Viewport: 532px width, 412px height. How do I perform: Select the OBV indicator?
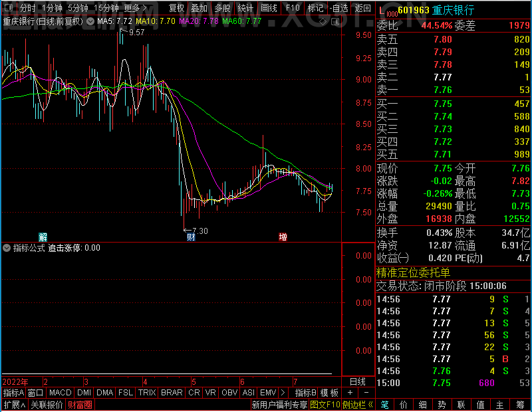pyautogui.click(x=229, y=393)
